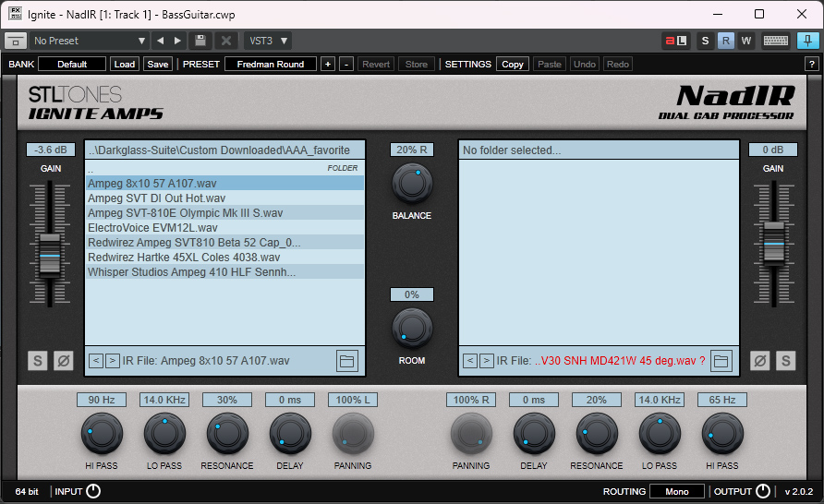Toggle the R automation read button

[726, 41]
